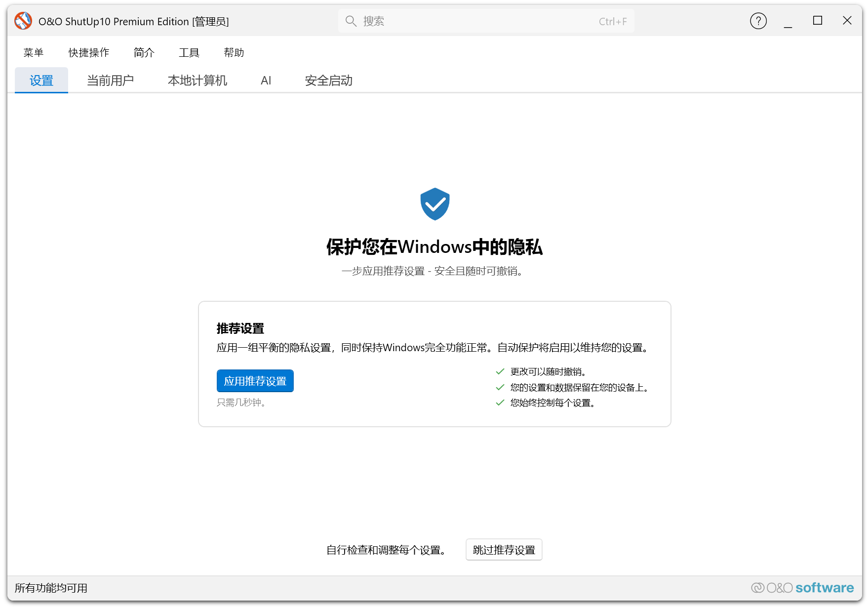
Task: Close the ShutUp10 window
Action: (x=847, y=21)
